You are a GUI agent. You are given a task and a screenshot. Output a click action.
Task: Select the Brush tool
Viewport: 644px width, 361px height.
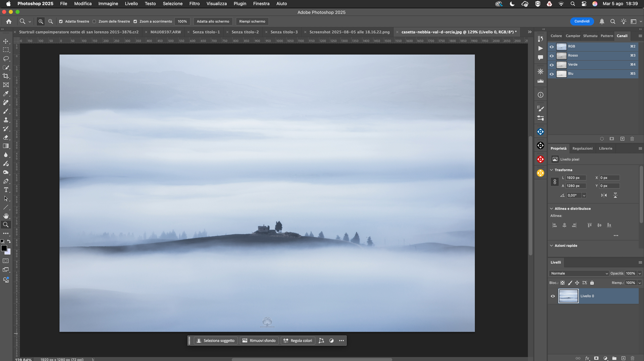point(6,111)
